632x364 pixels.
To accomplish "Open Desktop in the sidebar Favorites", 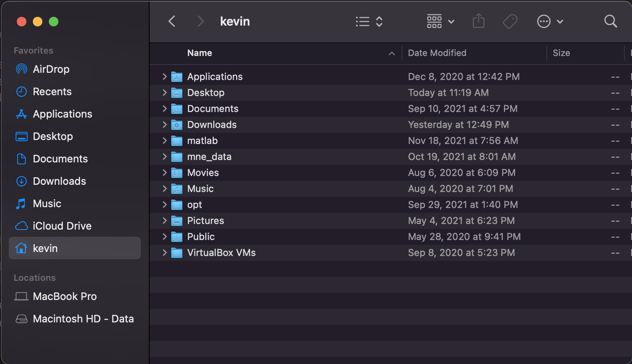I will [x=75, y=136].
